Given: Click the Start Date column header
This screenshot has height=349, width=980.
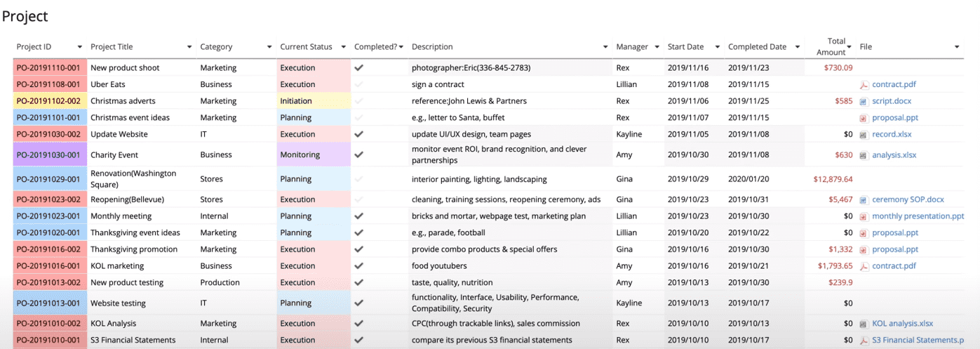Looking at the screenshot, I should click(685, 47).
